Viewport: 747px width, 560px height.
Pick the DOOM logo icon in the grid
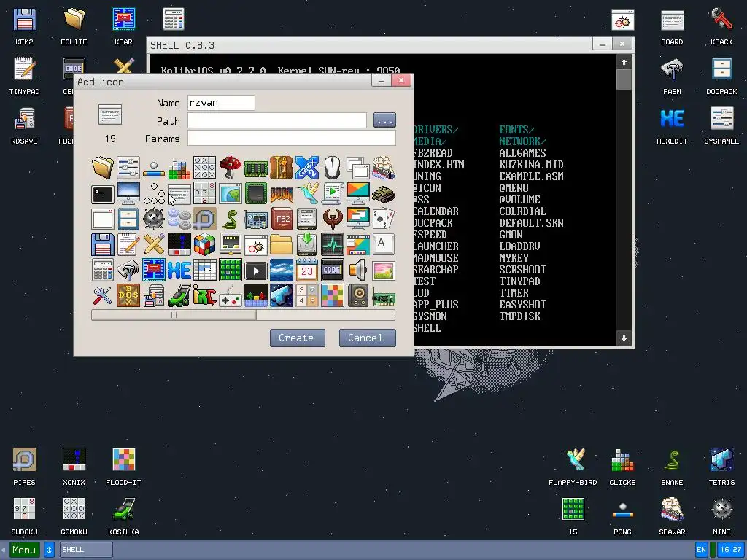pyautogui.click(x=282, y=193)
